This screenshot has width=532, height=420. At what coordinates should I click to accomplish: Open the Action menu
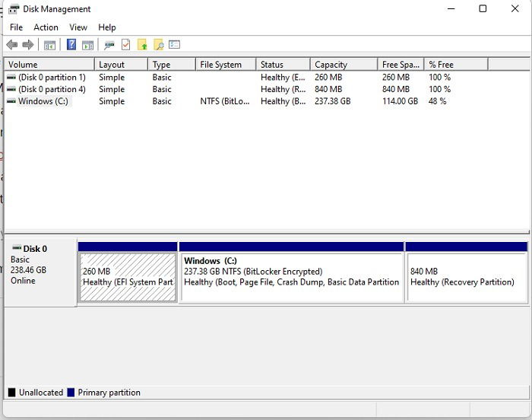(x=46, y=27)
